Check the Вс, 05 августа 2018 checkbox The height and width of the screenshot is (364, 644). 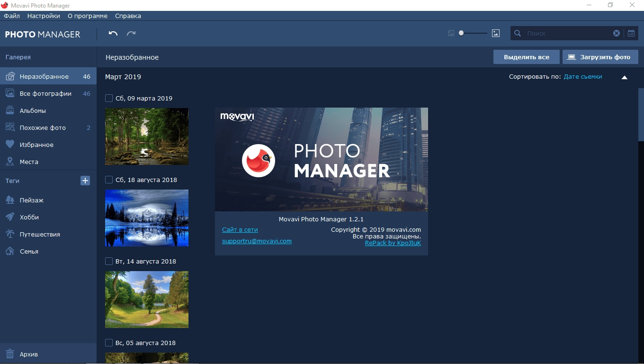pos(109,343)
